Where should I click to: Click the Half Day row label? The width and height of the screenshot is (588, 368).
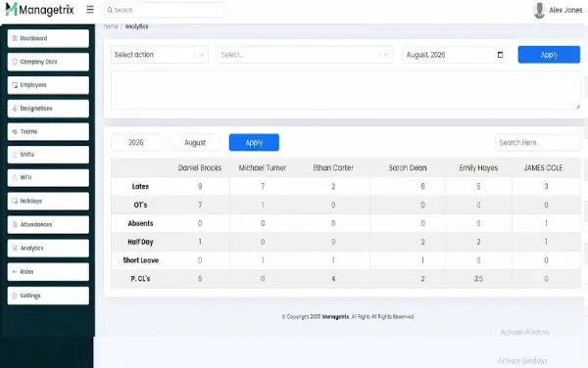[140, 242]
